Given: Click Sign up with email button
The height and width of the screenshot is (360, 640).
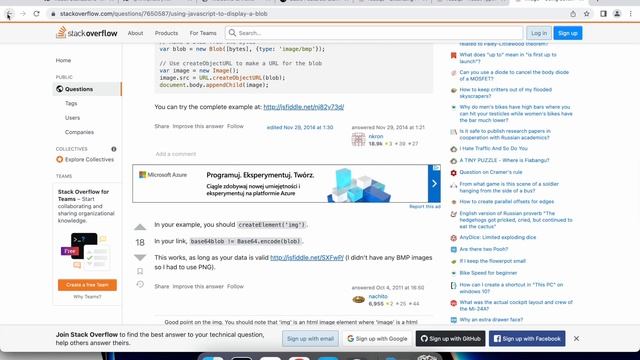Looking at the screenshot, I should (310, 339).
